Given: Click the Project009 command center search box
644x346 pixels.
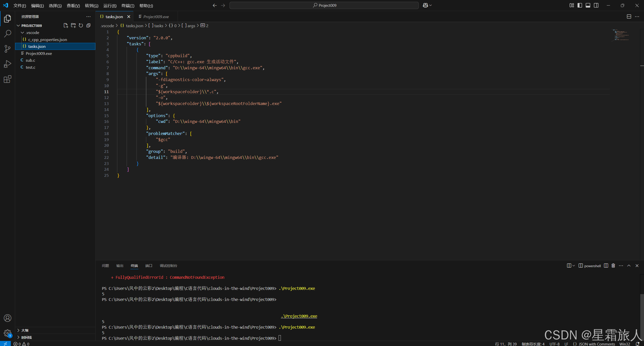Looking at the screenshot, I should point(324,5).
